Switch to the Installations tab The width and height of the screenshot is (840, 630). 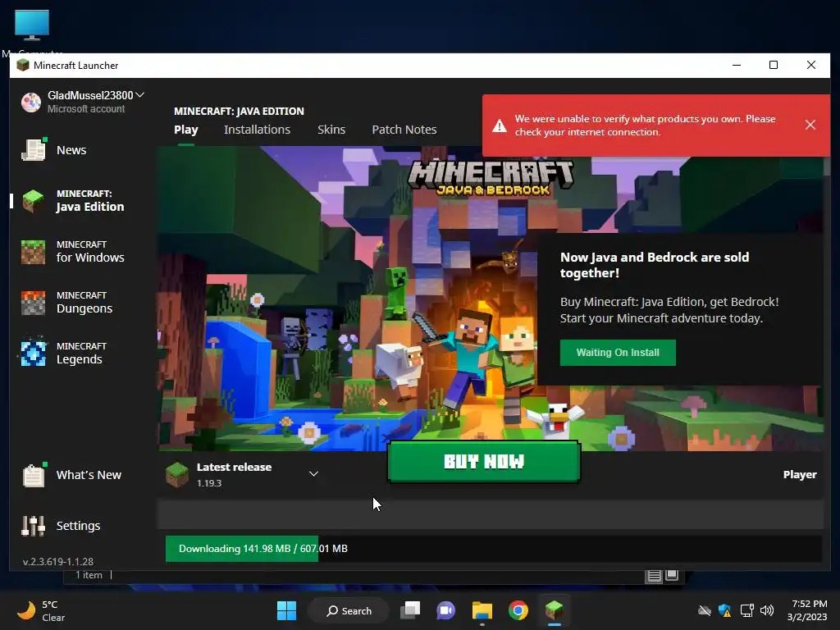(x=257, y=130)
